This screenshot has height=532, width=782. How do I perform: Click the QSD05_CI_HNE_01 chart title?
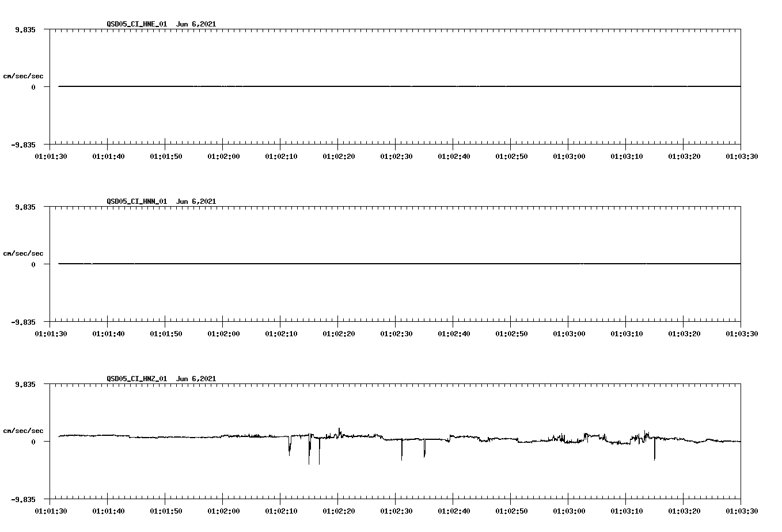coord(161,24)
